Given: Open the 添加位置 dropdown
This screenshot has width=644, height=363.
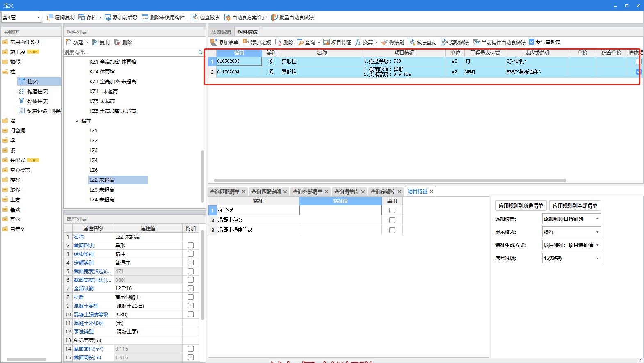Looking at the screenshot, I should (x=571, y=219).
